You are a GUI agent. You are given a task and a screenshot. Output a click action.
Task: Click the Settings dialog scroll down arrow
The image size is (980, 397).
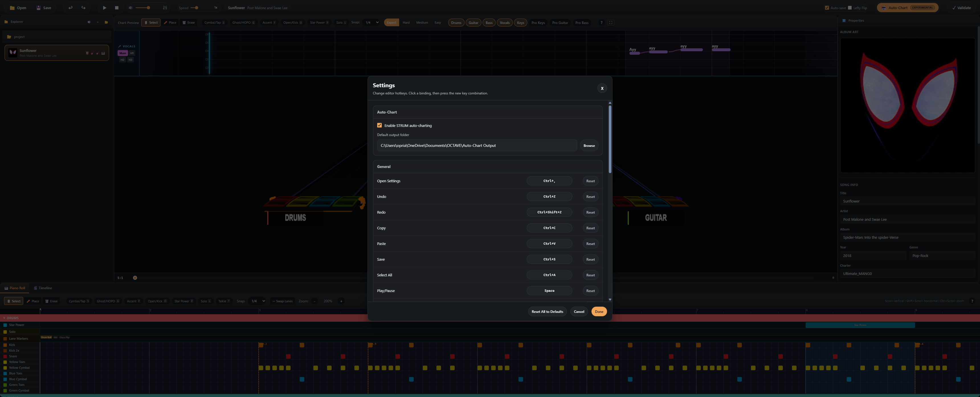click(x=610, y=299)
